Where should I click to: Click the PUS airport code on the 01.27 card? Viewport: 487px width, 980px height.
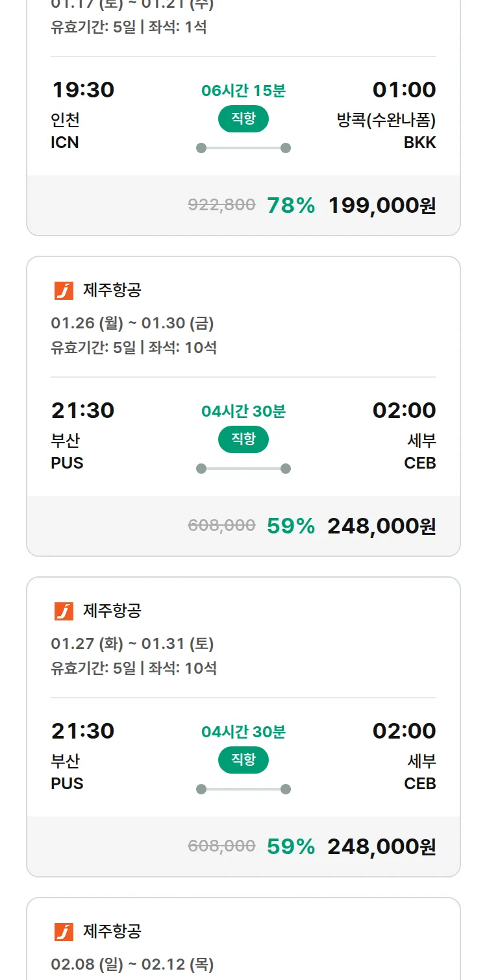point(68,783)
